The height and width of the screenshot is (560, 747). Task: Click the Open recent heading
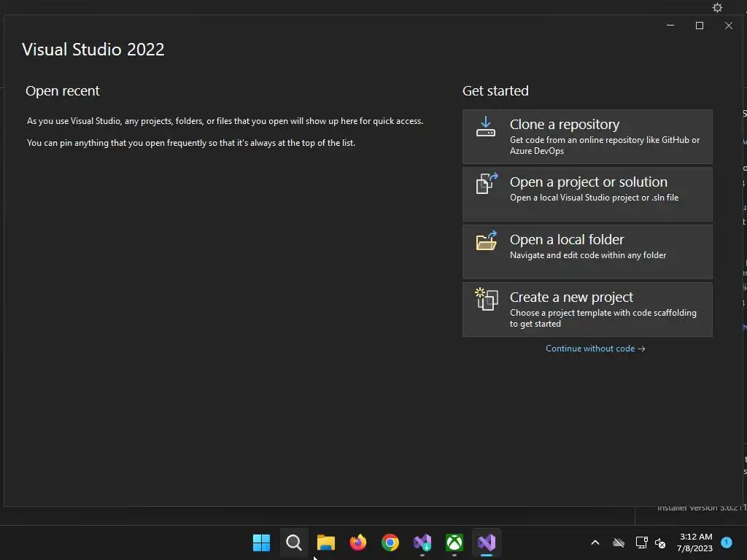63,91
